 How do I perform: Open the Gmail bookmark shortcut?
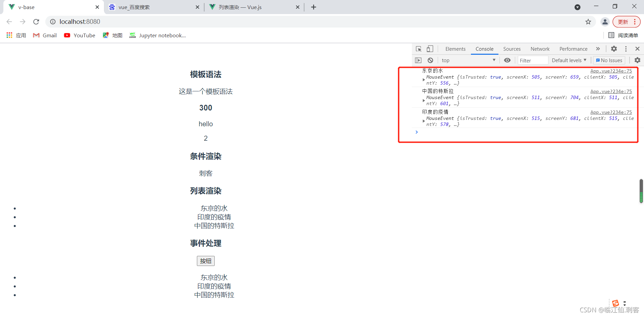[45, 35]
